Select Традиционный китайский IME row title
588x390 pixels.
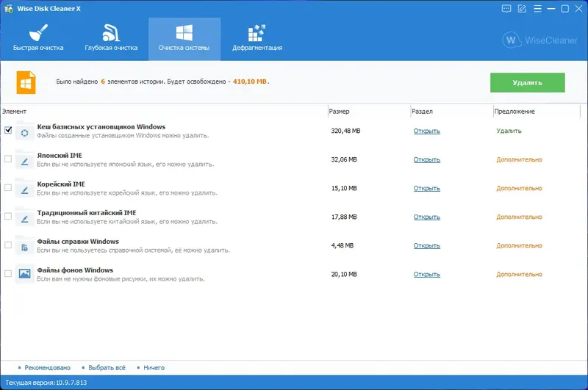tap(87, 213)
